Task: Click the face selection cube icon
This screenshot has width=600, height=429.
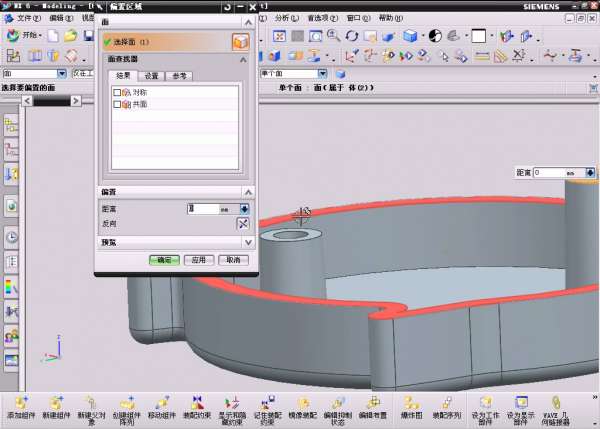Action: point(240,42)
